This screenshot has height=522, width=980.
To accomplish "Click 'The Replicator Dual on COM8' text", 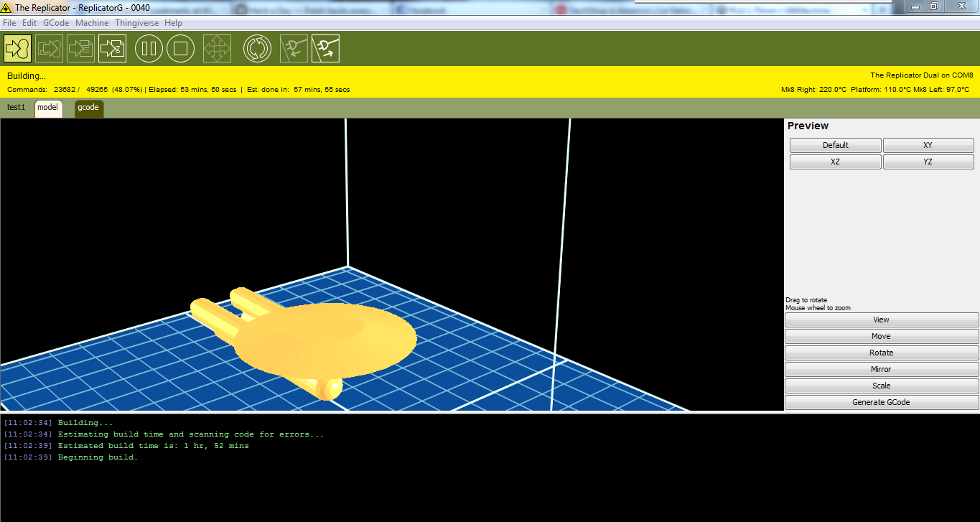I will [922, 75].
